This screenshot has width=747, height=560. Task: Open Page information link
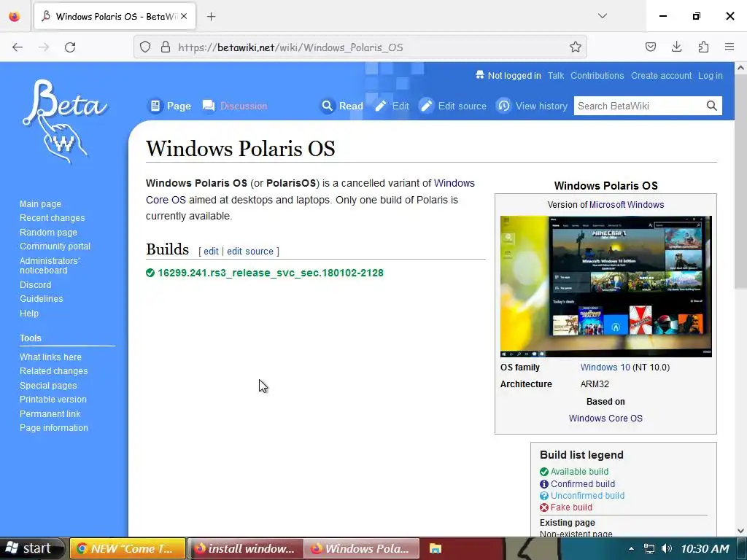coord(54,427)
